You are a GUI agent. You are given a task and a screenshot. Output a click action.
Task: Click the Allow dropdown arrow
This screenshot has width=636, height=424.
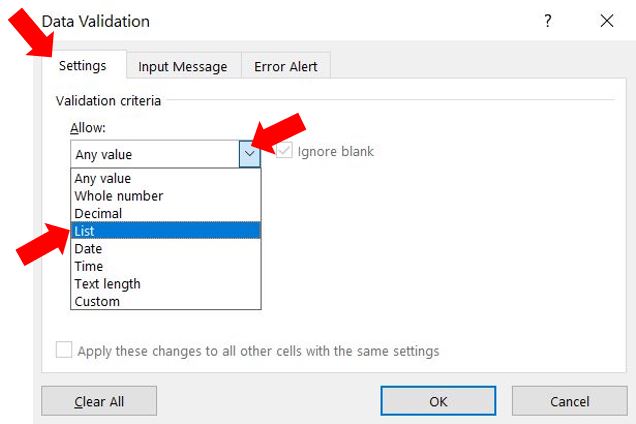point(250,154)
